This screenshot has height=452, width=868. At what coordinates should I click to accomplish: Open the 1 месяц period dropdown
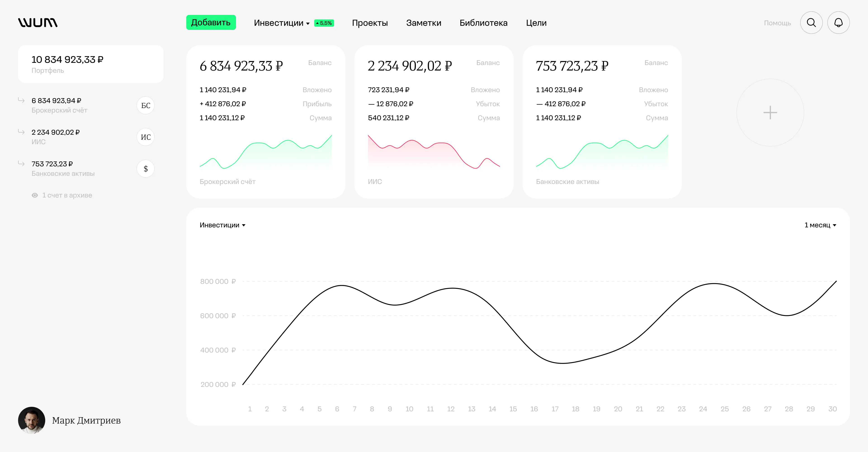click(820, 225)
